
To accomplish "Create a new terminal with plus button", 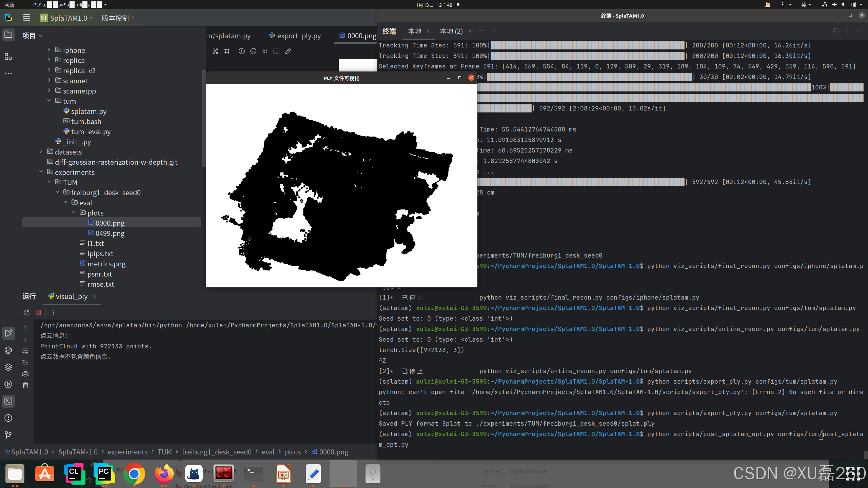I will click(x=482, y=31).
